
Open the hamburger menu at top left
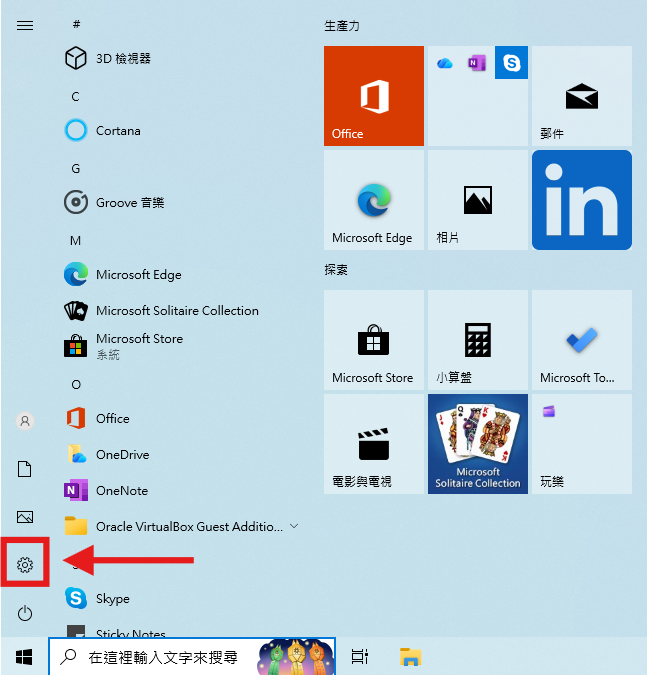25,26
